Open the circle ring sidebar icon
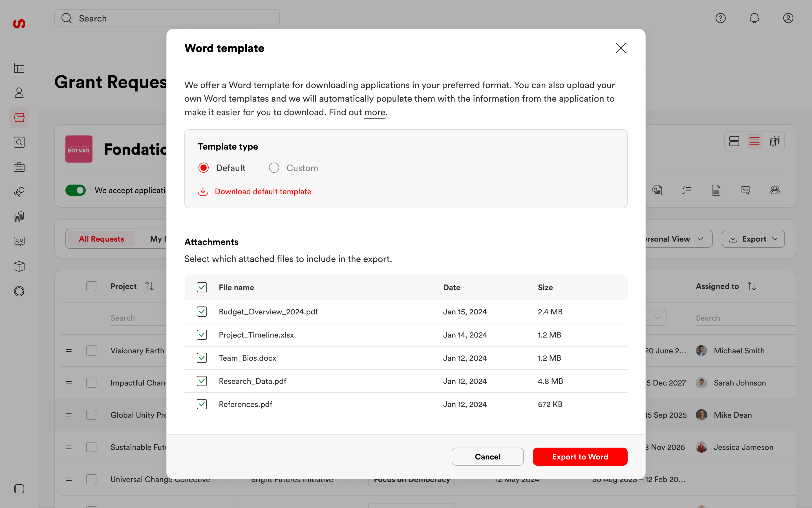Screen dimensions: 812x508 point(19,291)
